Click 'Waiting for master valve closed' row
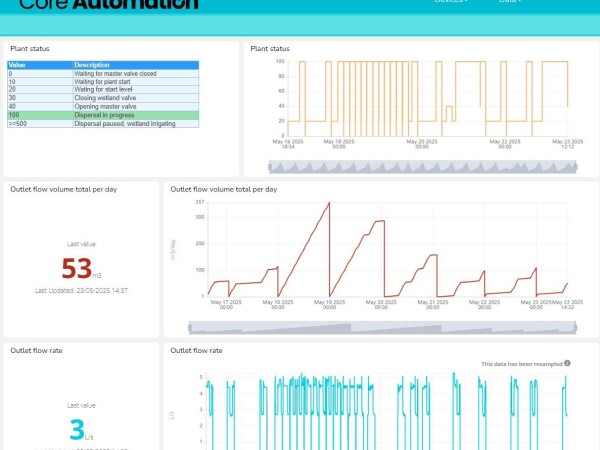This screenshot has width=600, height=450. [103, 73]
